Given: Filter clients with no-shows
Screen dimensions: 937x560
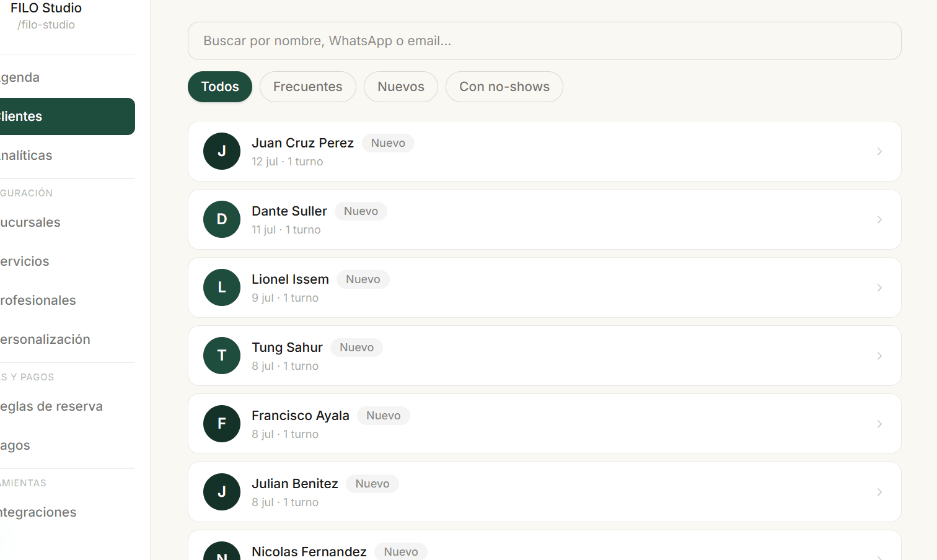Looking at the screenshot, I should 504,87.
